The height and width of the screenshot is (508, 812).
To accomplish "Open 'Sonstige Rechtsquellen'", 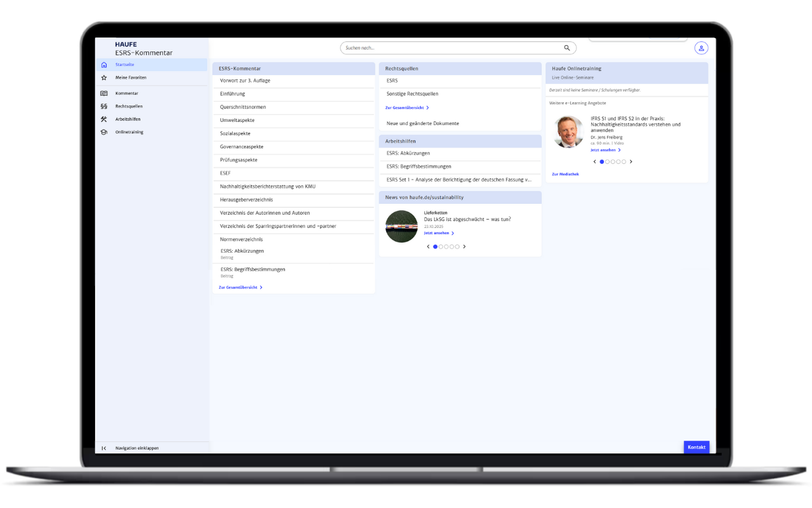I will 460,94.
